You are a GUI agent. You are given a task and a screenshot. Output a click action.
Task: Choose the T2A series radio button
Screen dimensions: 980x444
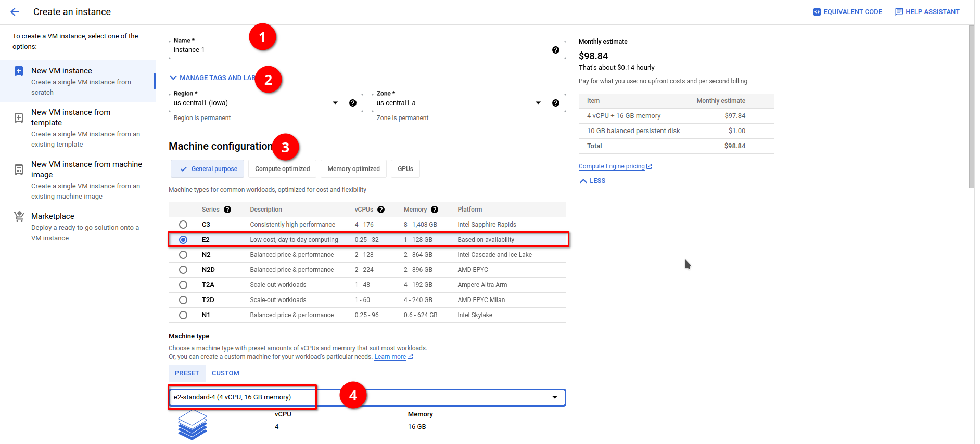click(x=183, y=285)
